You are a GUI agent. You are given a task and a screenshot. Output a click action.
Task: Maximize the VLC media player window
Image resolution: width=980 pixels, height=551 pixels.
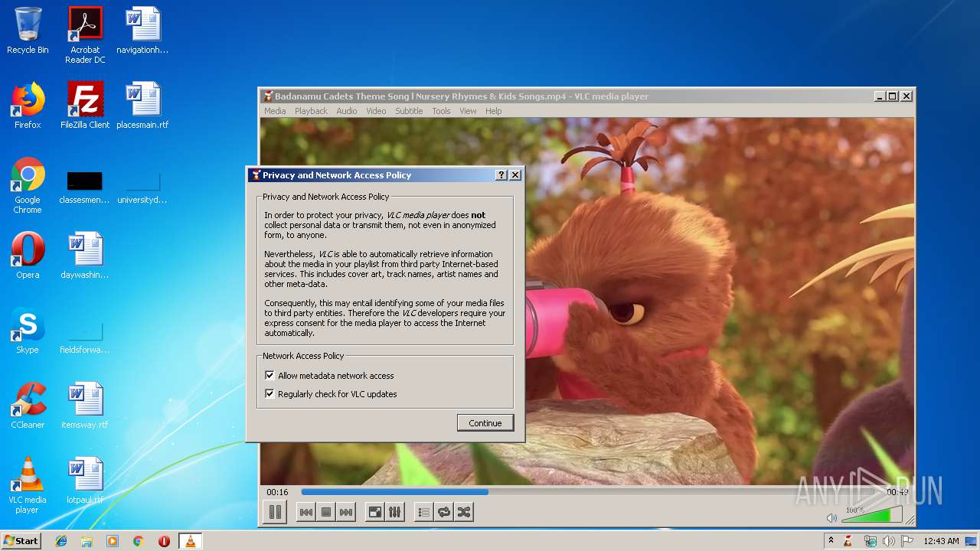pos(893,96)
